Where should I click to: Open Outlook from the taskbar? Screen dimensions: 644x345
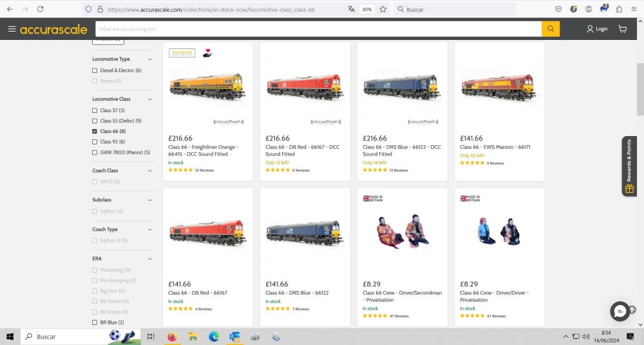(x=234, y=337)
